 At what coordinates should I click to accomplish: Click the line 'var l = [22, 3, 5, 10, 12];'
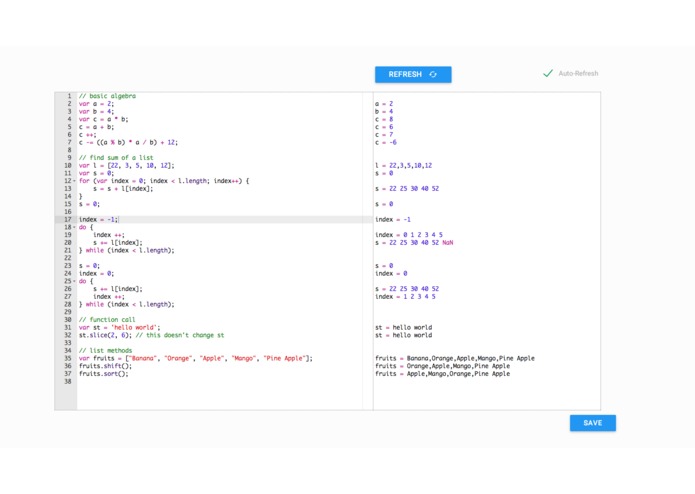coord(126,166)
